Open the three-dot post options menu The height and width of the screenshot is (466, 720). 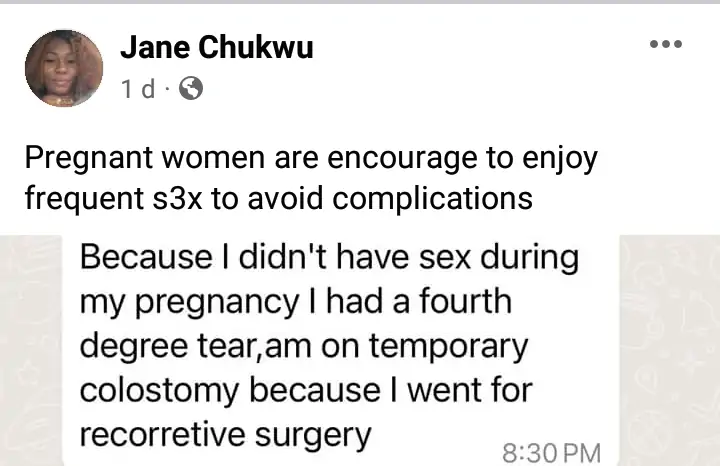click(665, 45)
